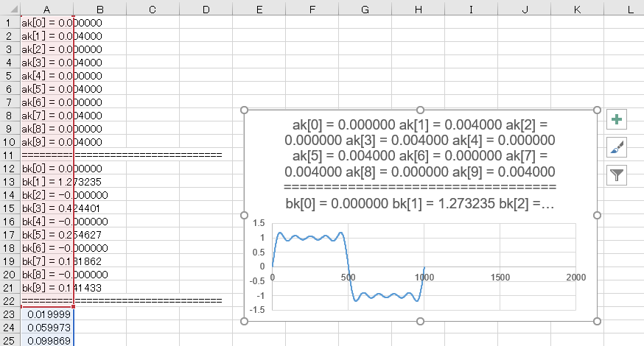Click the left-middle chart resize handle

click(244, 216)
